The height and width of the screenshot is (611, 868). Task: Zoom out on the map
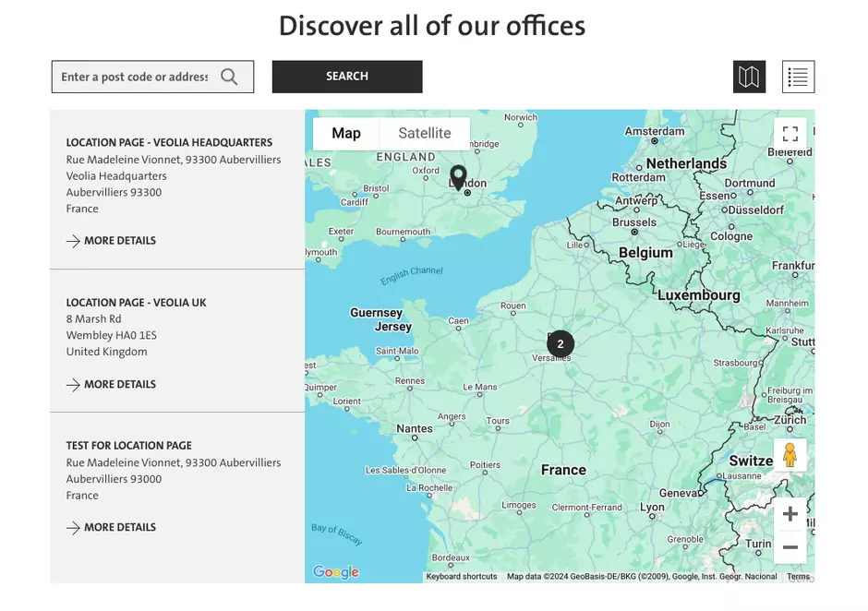click(790, 547)
